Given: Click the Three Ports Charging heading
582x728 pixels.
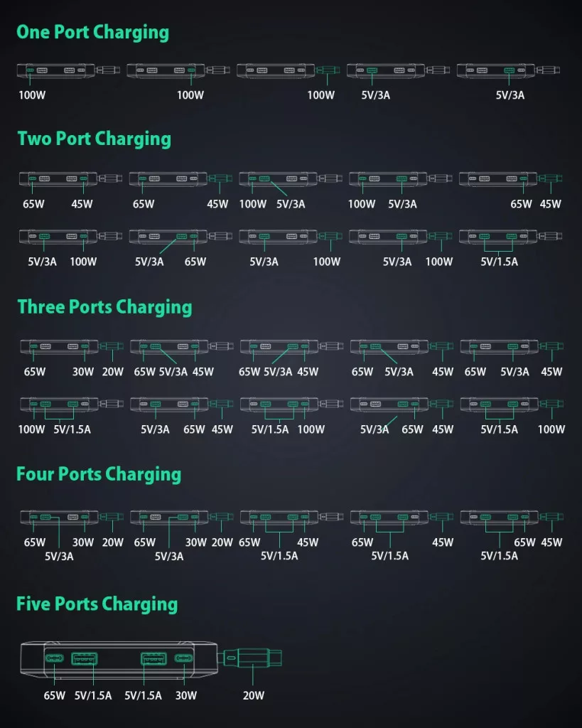Looking at the screenshot, I should point(104,307).
